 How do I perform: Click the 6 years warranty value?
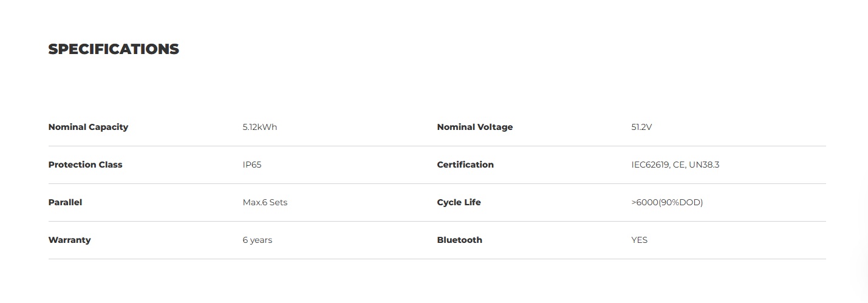point(257,240)
